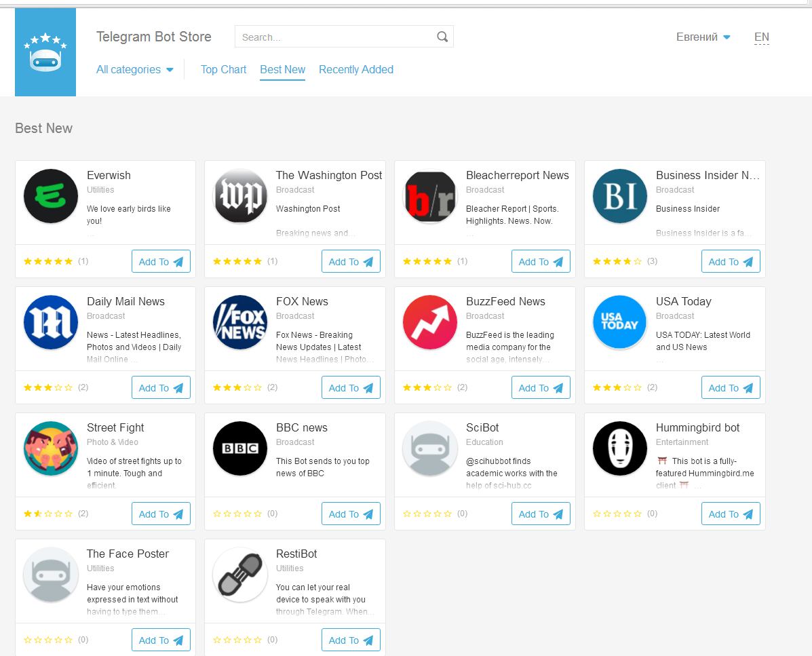Open the Recently Added tab
This screenshot has width=812, height=656.
pyautogui.click(x=356, y=69)
